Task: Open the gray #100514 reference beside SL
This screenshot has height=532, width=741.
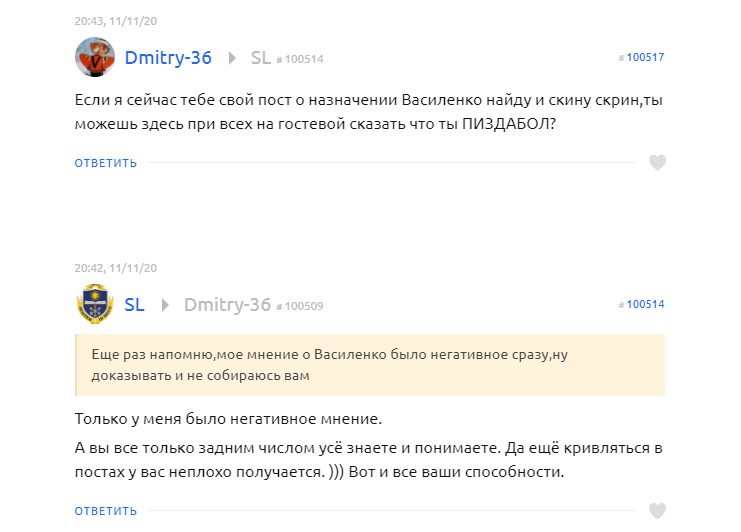Action: point(300,59)
